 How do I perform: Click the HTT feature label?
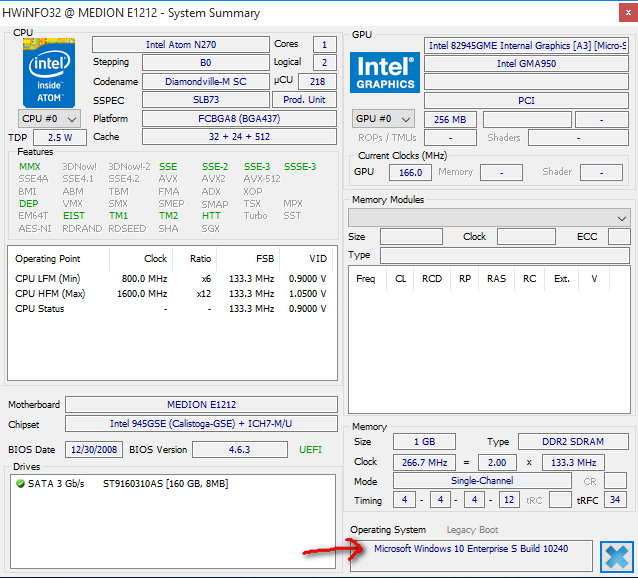click(x=211, y=216)
